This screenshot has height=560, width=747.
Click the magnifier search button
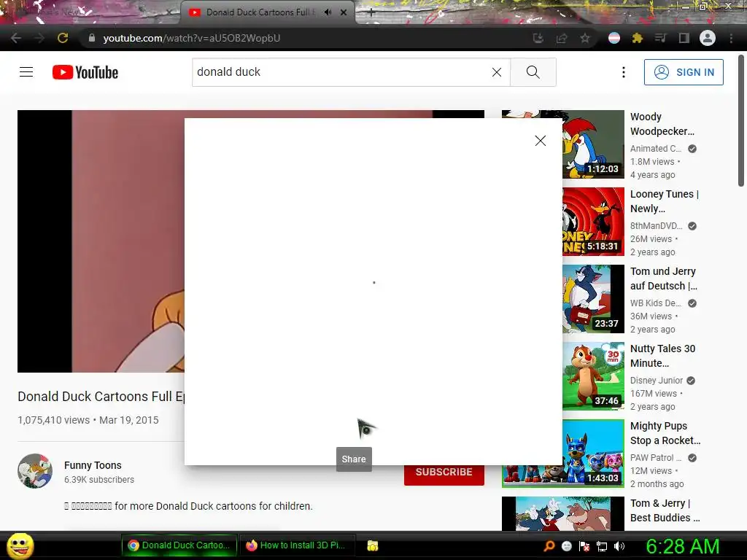(533, 72)
